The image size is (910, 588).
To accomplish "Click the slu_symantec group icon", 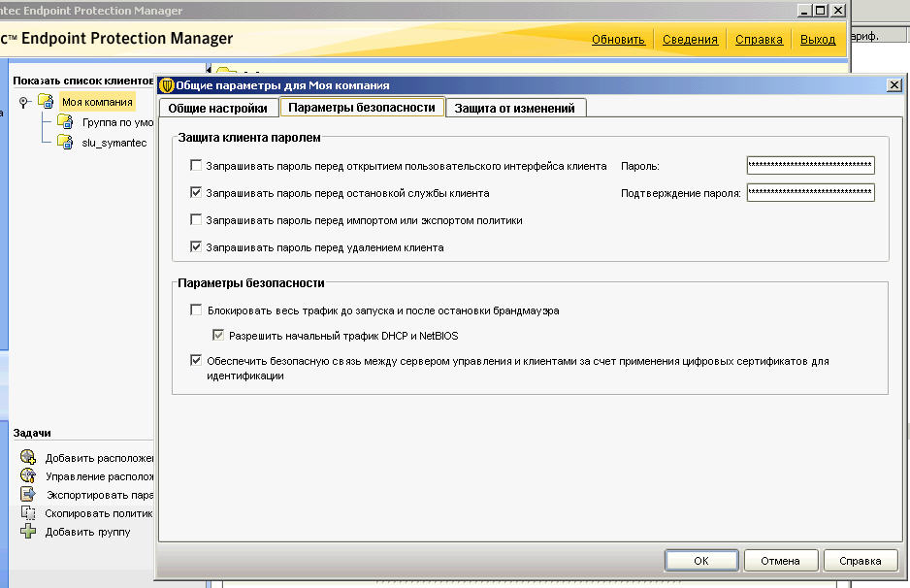I will tap(65, 142).
